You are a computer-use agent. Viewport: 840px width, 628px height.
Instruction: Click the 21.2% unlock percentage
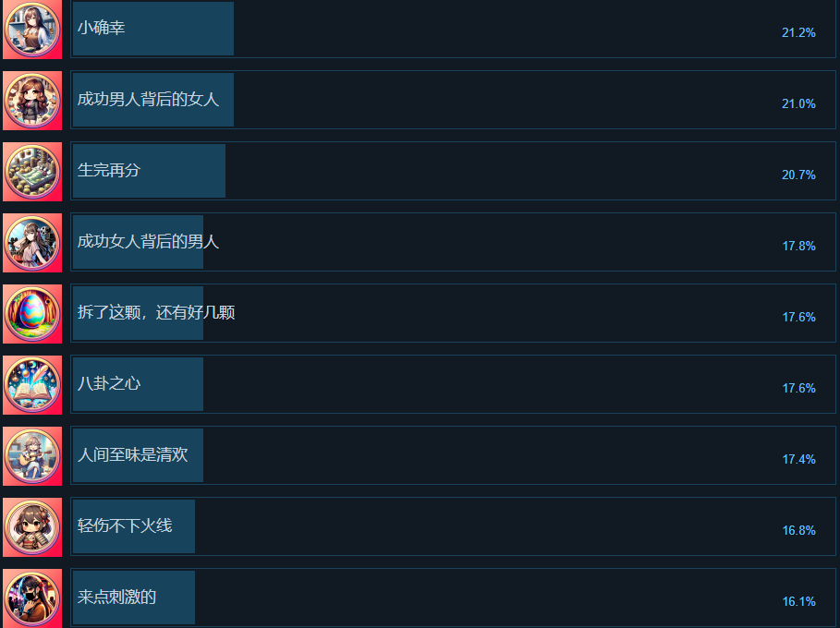click(798, 32)
